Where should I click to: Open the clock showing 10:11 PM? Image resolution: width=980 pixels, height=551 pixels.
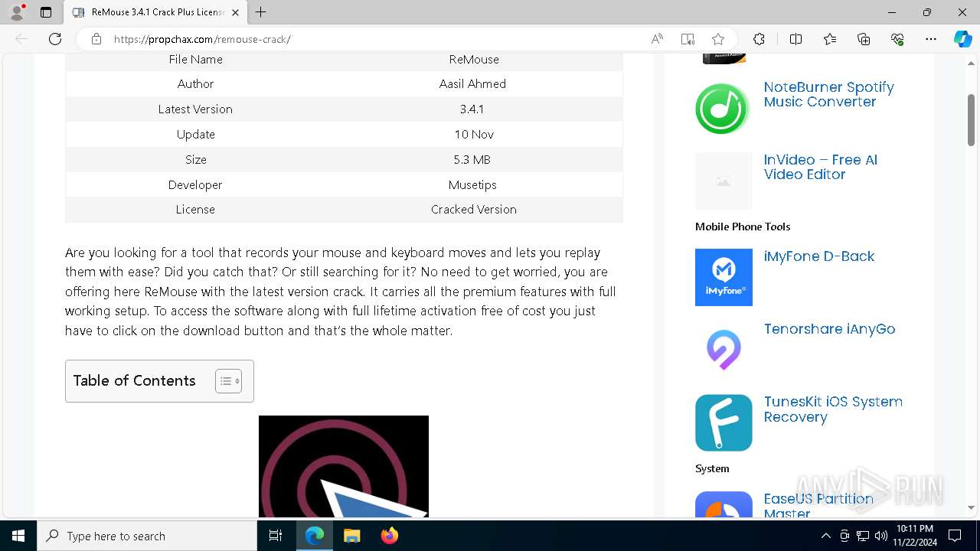coord(914,536)
